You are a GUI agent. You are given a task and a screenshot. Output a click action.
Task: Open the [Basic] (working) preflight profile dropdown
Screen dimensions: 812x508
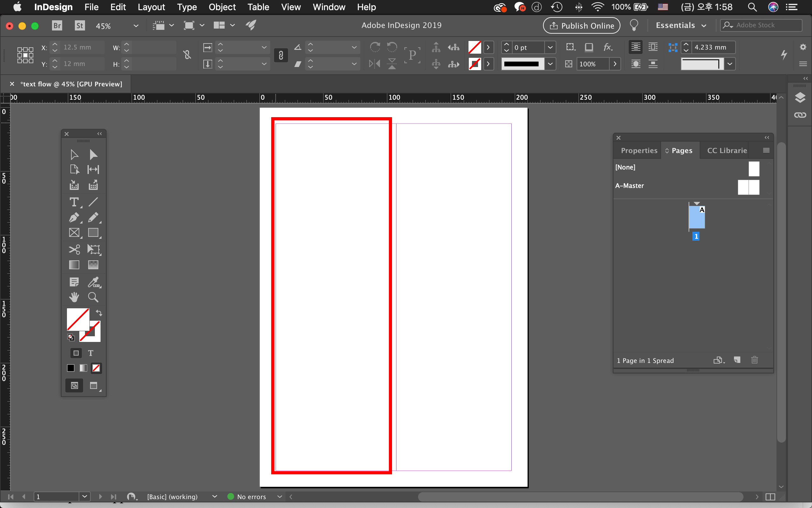point(215,497)
